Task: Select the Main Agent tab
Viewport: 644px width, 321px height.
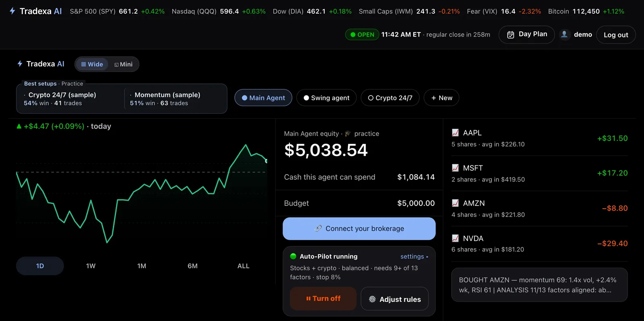Action: point(263,98)
